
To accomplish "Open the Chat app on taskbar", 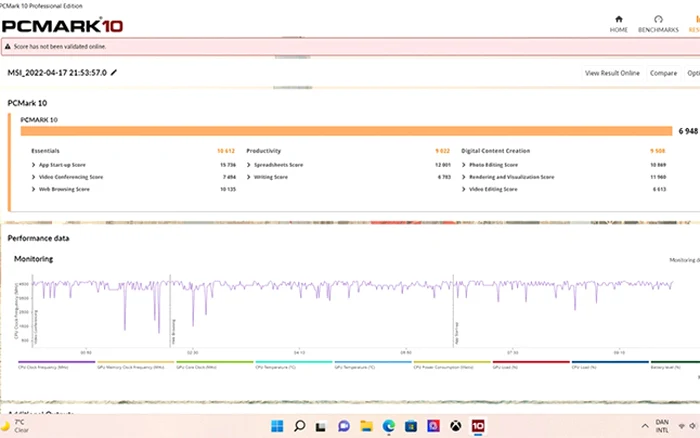I will point(343,426).
